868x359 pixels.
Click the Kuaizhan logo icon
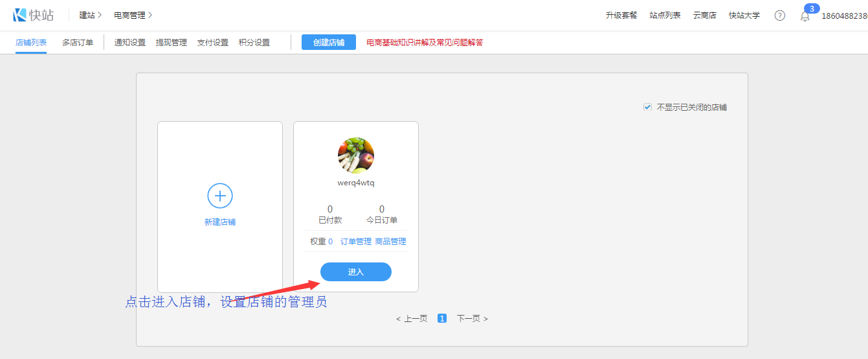pos(19,15)
